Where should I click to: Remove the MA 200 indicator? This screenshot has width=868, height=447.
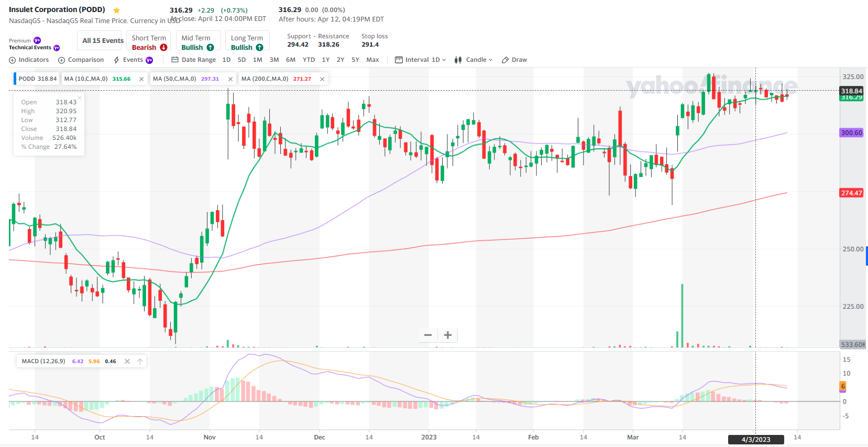(x=322, y=79)
